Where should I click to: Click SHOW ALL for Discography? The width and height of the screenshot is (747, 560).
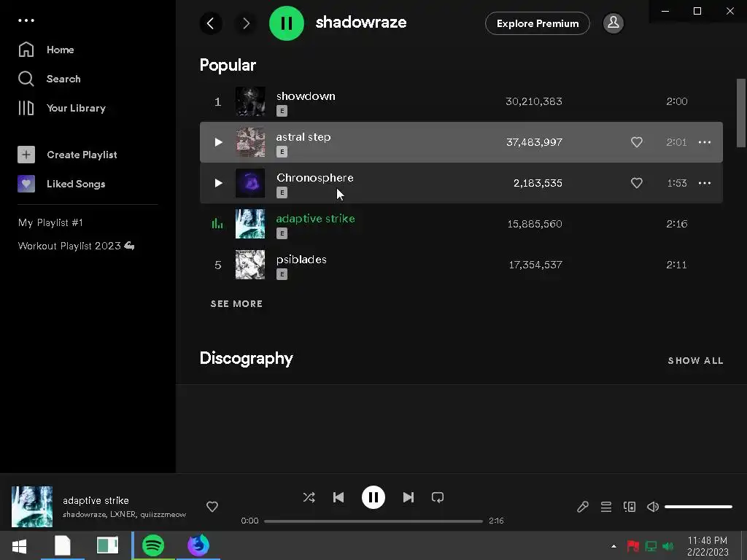[x=695, y=360]
